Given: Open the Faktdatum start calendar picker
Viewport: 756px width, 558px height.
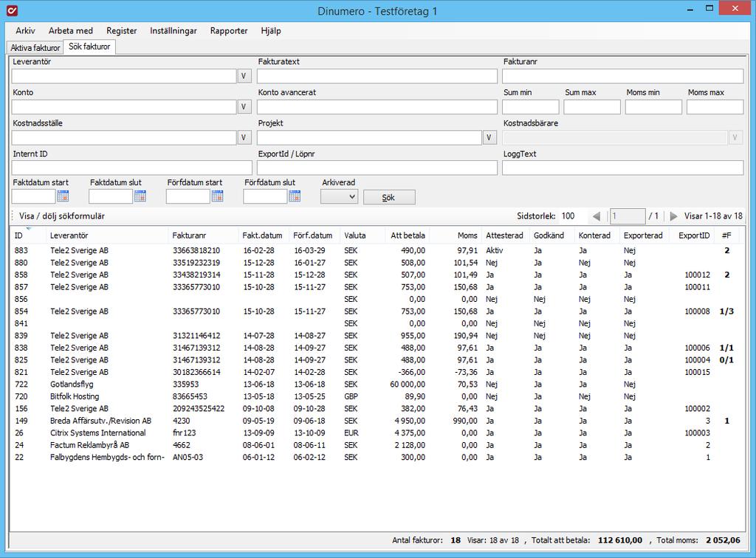Looking at the screenshot, I should 63,196.
